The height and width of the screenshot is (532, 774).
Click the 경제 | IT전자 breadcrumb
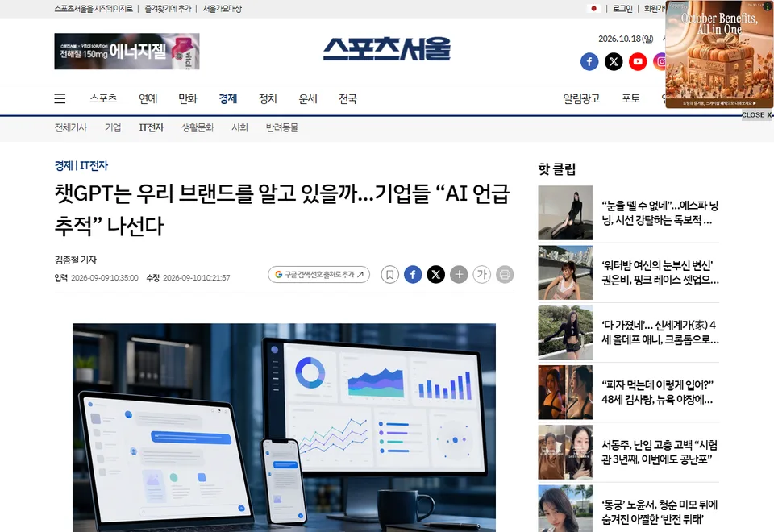point(81,166)
